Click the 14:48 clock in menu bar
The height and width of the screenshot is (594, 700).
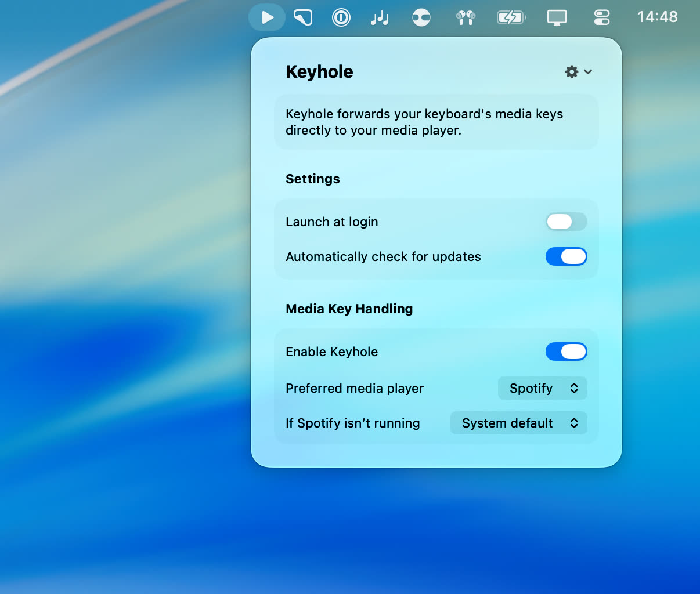[x=657, y=17]
